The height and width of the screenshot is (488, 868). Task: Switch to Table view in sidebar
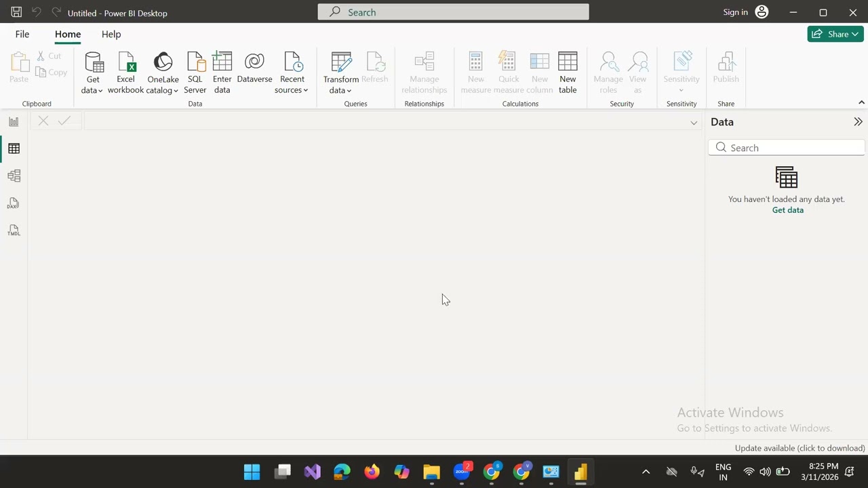[14, 148]
